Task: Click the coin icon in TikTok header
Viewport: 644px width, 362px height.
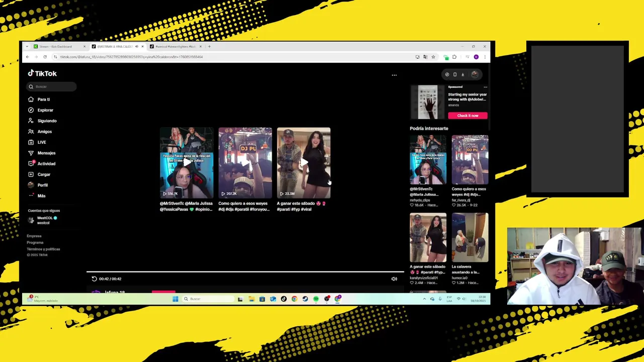Action: pyautogui.click(x=447, y=74)
